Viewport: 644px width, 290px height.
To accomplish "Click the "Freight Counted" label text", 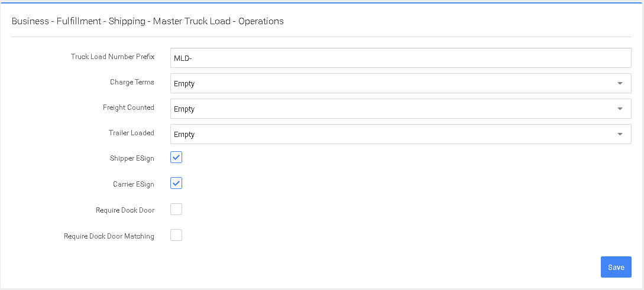I will 128,107.
